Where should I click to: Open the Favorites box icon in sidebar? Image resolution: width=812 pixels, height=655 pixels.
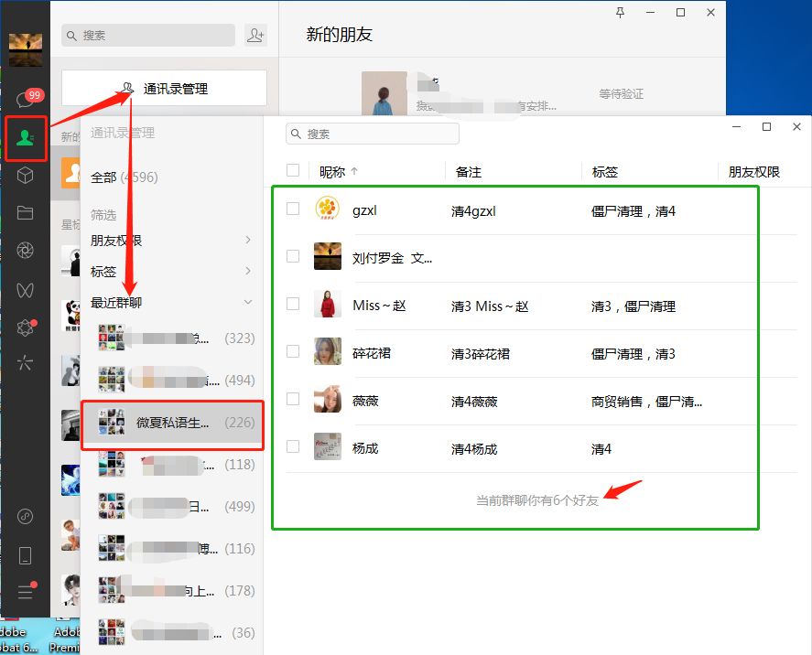[26, 176]
